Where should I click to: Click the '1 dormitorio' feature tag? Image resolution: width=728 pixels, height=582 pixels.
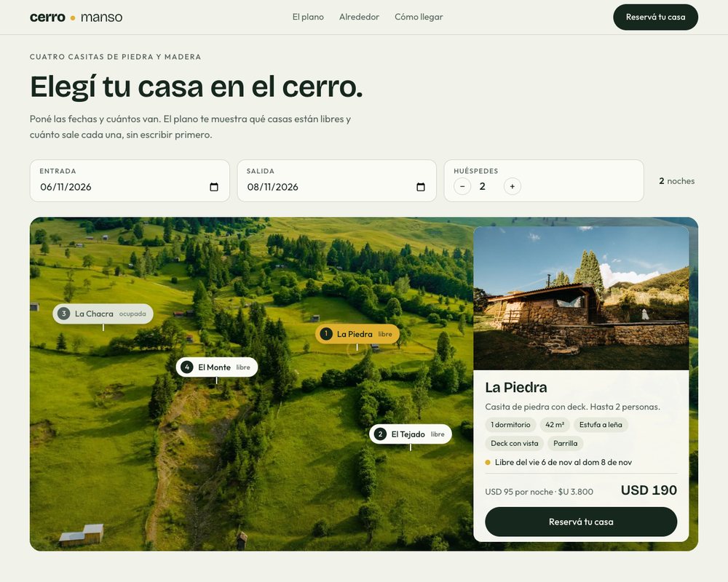point(511,425)
